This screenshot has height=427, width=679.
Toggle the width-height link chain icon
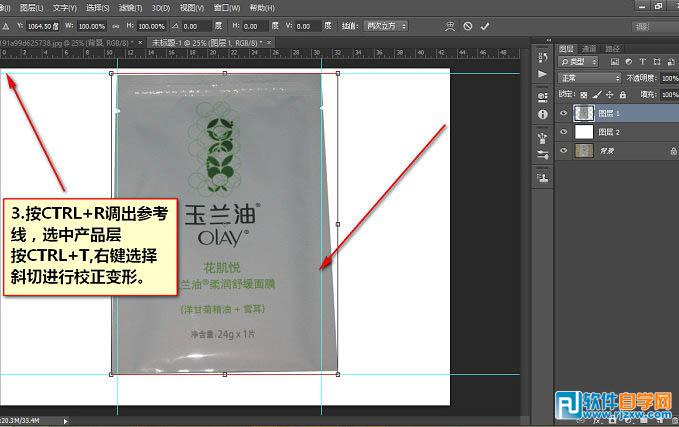point(116,26)
